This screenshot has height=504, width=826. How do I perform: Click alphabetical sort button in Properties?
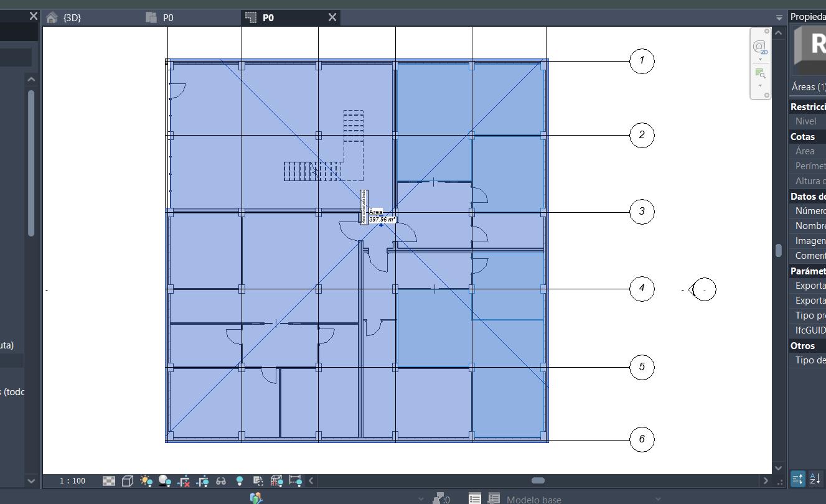(814, 478)
